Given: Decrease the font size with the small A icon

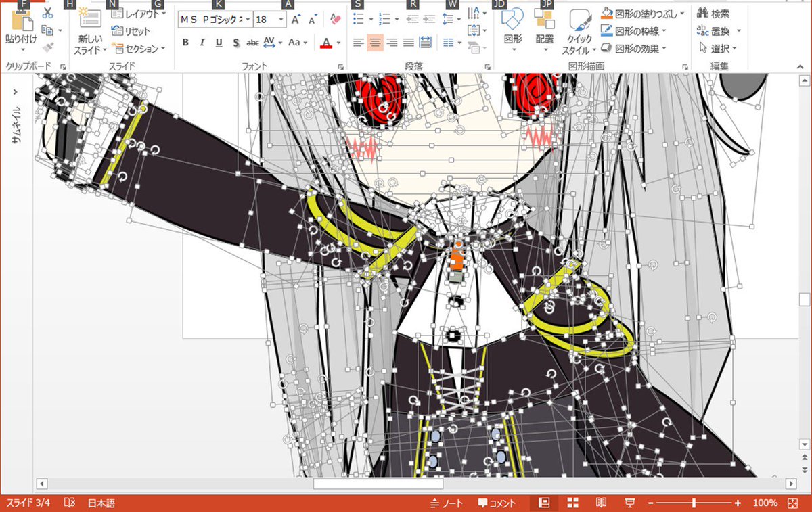Looking at the screenshot, I should [312, 20].
